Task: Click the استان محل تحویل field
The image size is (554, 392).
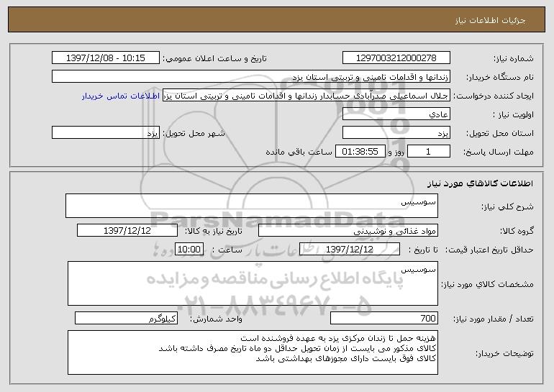Action: coord(396,133)
